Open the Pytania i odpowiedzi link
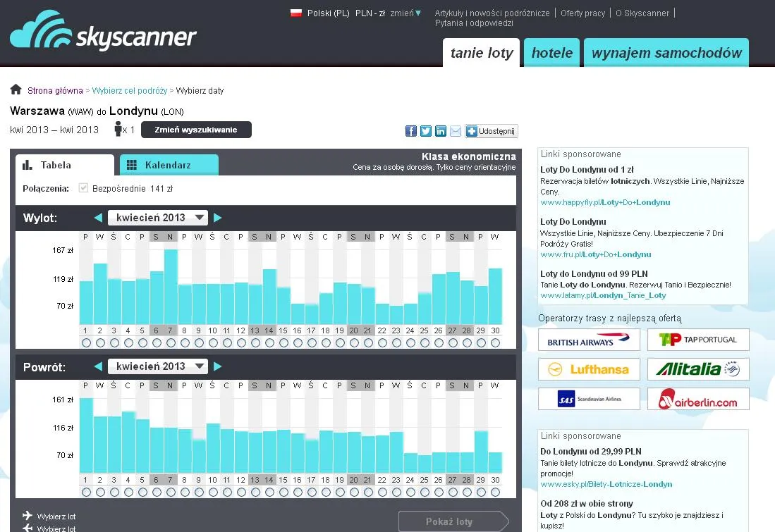The width and height of the screenshot is (775, 532). [x=474, y=23]
